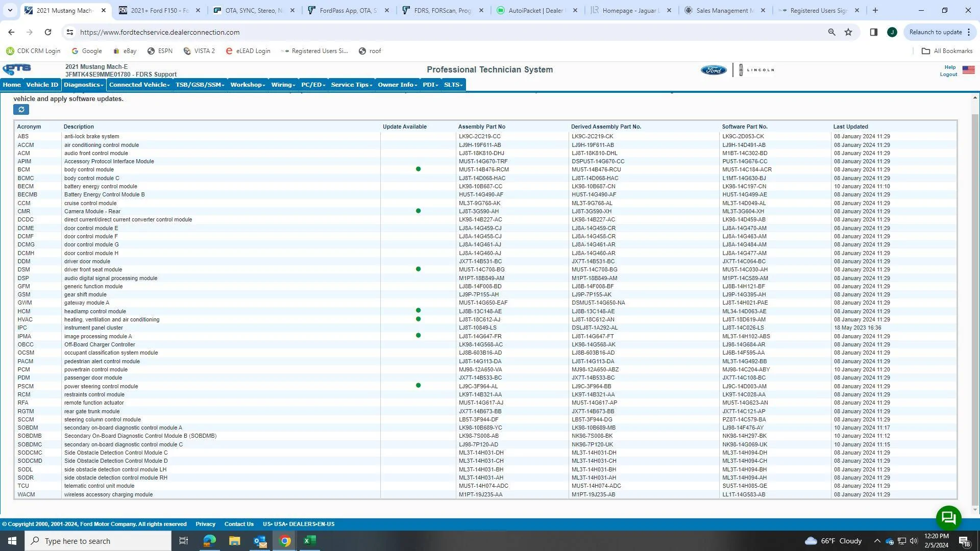The image size is (980, 551).
Task: Click the zoom magnifier icon in address bar
Action: click(831, 32)
